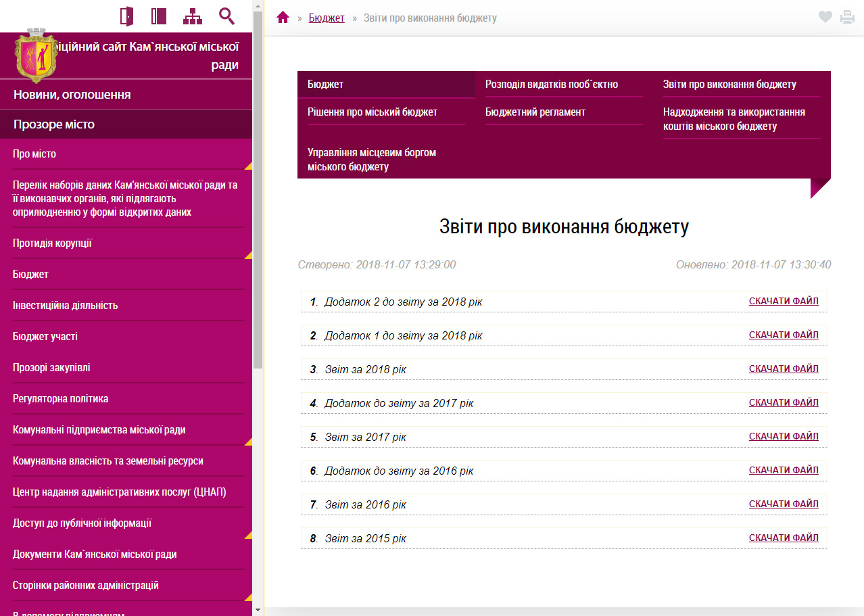The image size is (864, 616).
Task: Open the search magnifier icon
Action: click(226, 16)
